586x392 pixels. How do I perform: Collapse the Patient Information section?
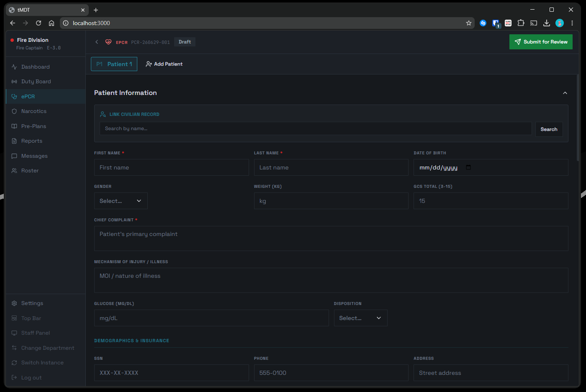pyautogui.click(x=565, y=93)
